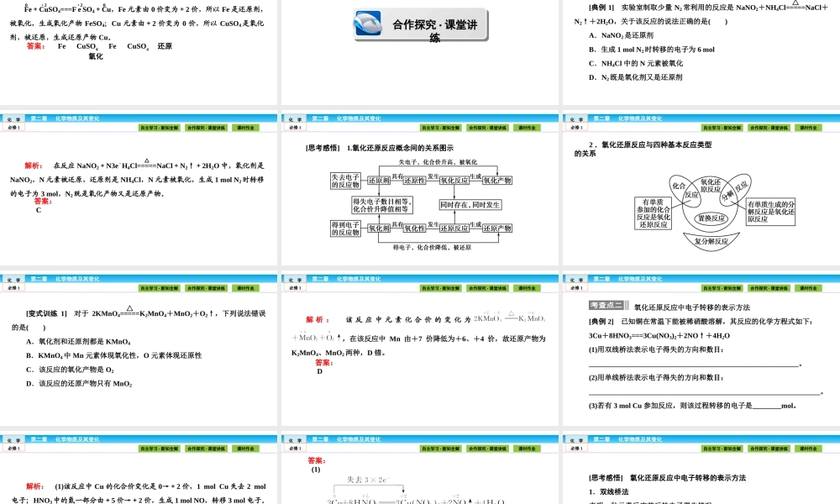Click the 氧化剂 box in the concept diagram
Screen dimensions: 840x504
(x=378, y=227)
